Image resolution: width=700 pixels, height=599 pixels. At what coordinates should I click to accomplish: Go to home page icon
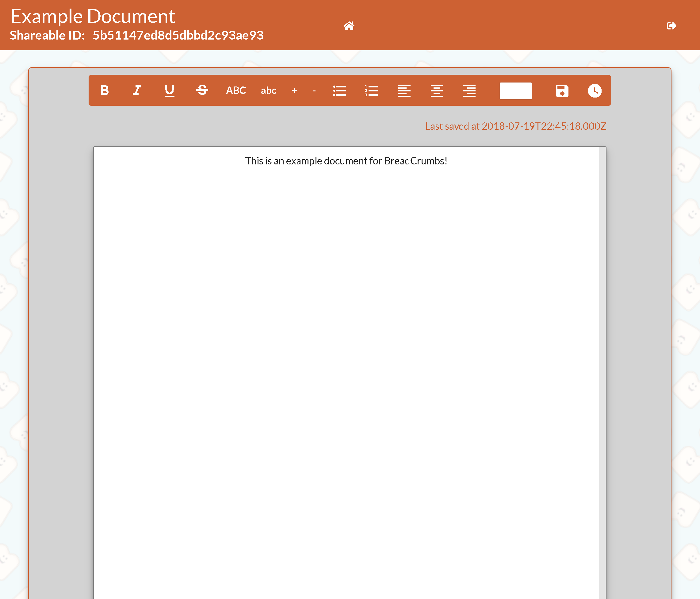pos(349,26)
